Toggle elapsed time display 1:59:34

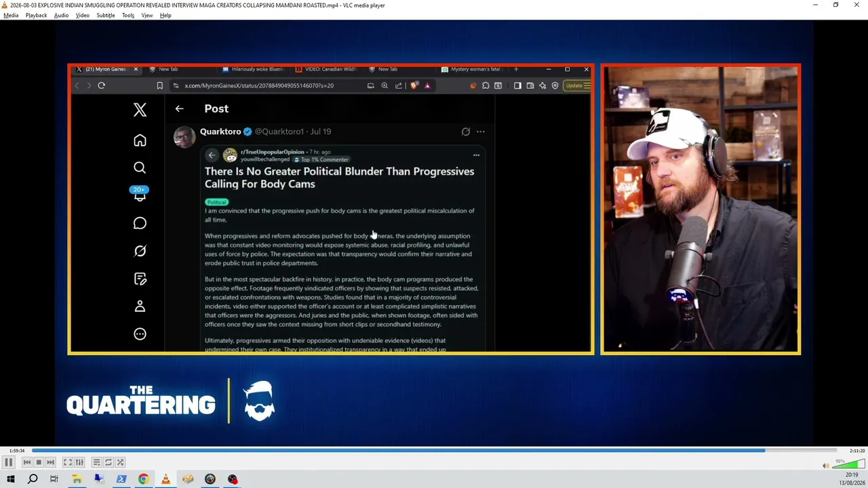[17, 451]
